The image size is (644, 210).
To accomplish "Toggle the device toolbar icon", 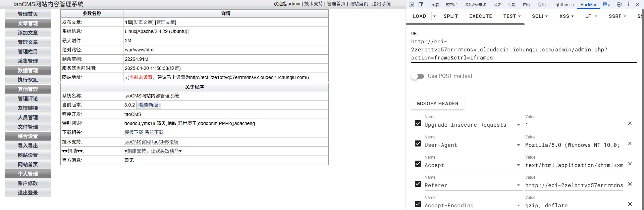I will 421,4.
